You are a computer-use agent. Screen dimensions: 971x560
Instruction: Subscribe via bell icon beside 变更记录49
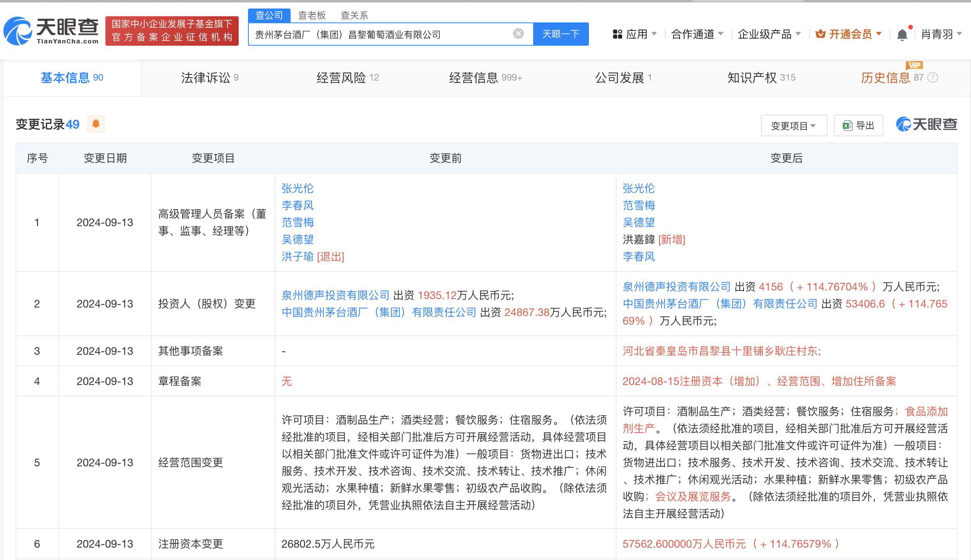(x=95, y=124)
